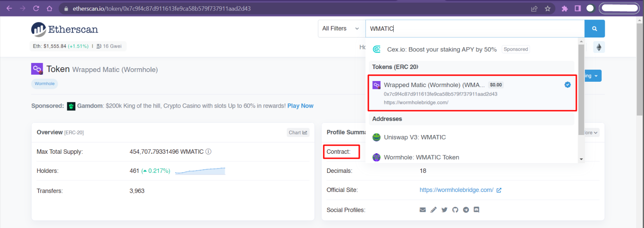Open the GitHub icon in Social Profiles
Image resolution: width=644 pixels, height=228 pixels.
(x=455, y=210)
